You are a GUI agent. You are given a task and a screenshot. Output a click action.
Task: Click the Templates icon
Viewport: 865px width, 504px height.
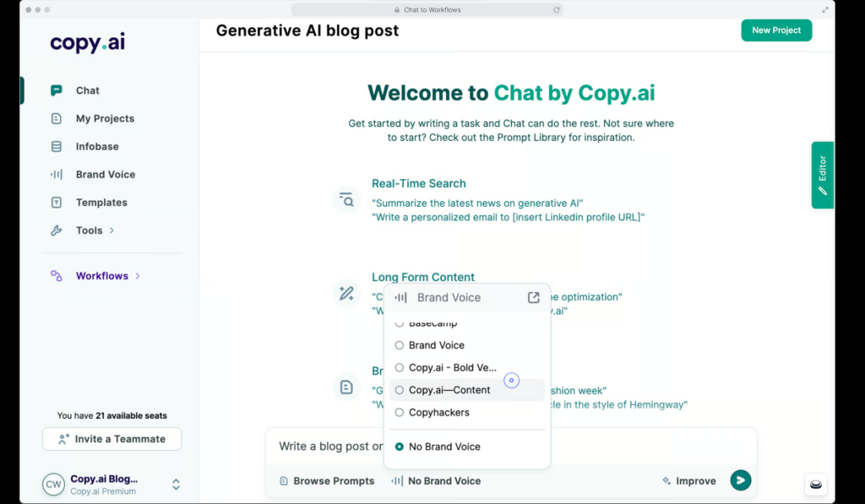(x=57, y=203)
